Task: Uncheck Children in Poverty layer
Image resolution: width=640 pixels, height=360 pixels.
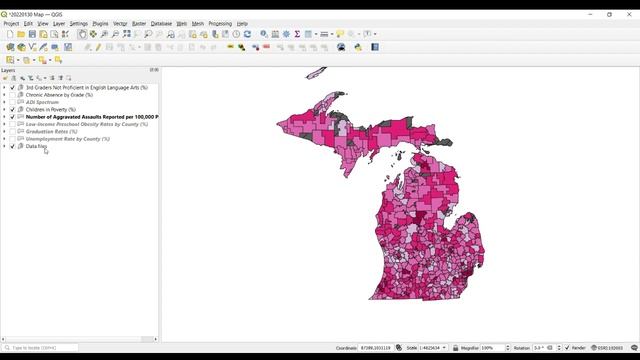Action: point(12,110)
